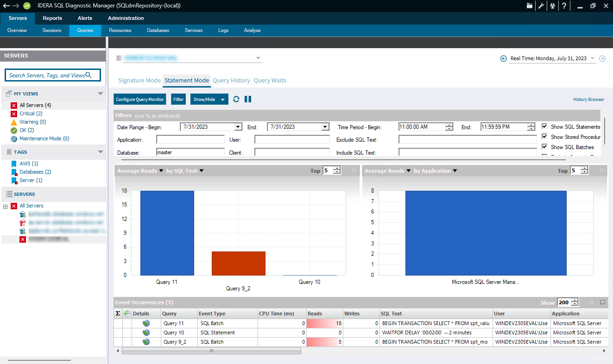Click Configure Query Monitor button
This screenshot has width=613, height=364.
pos(140,99)
